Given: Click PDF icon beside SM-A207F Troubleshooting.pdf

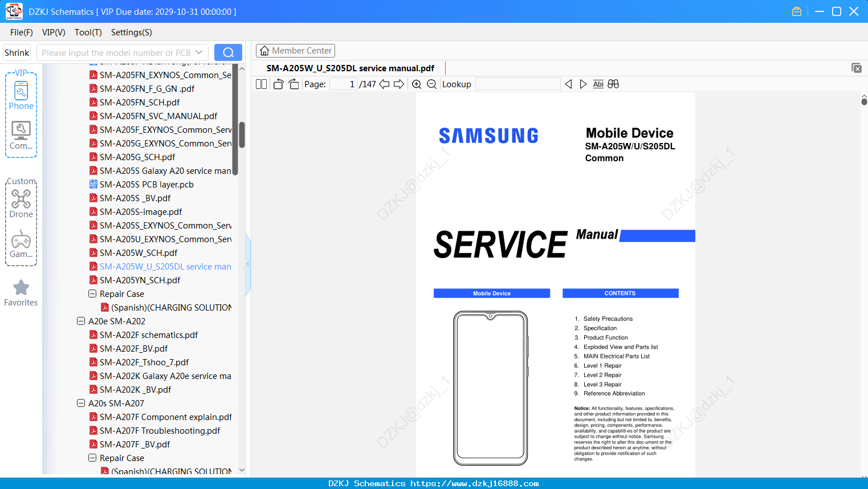Looking at the screenshot, I should (x=93, y=431).
